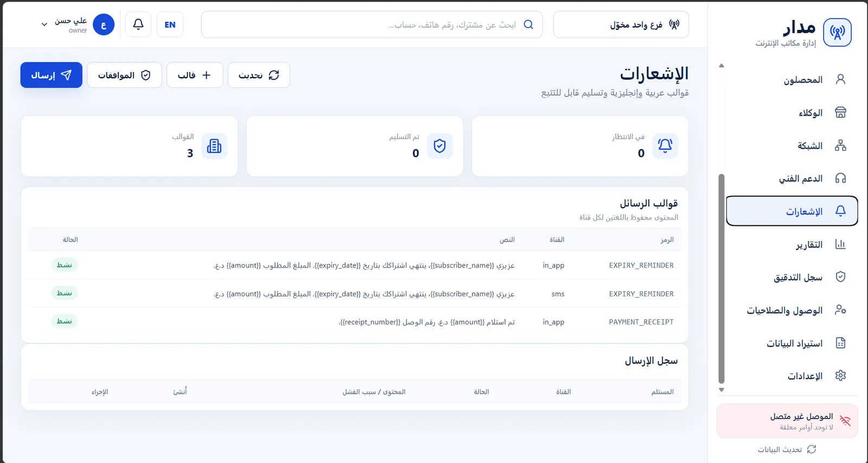Click the headset icon beside الدعم الفني
Screen dimensions: 868x463
click(840, 178)
